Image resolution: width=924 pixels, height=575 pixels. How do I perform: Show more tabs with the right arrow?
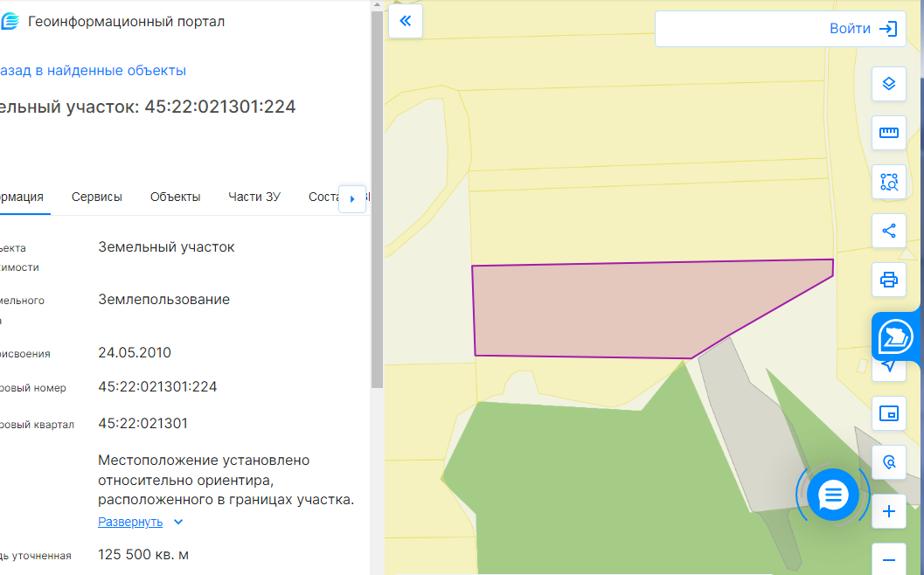(351, 199)
